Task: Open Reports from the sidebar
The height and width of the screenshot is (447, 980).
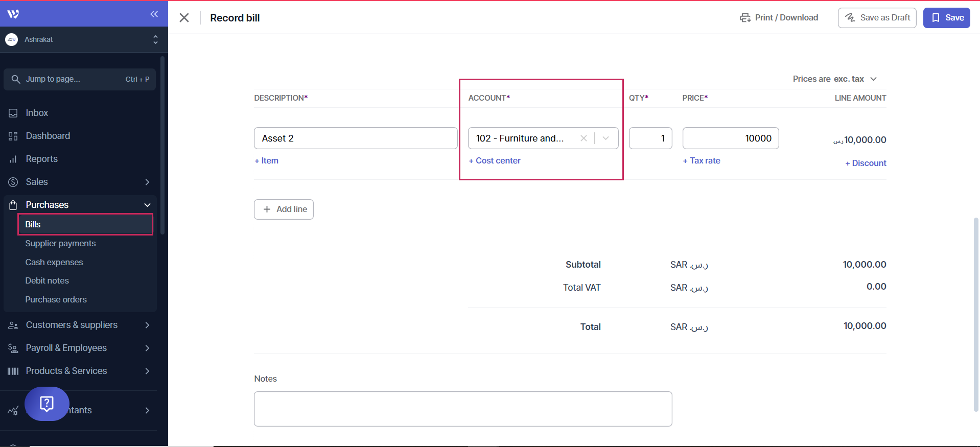Action: 41,159
